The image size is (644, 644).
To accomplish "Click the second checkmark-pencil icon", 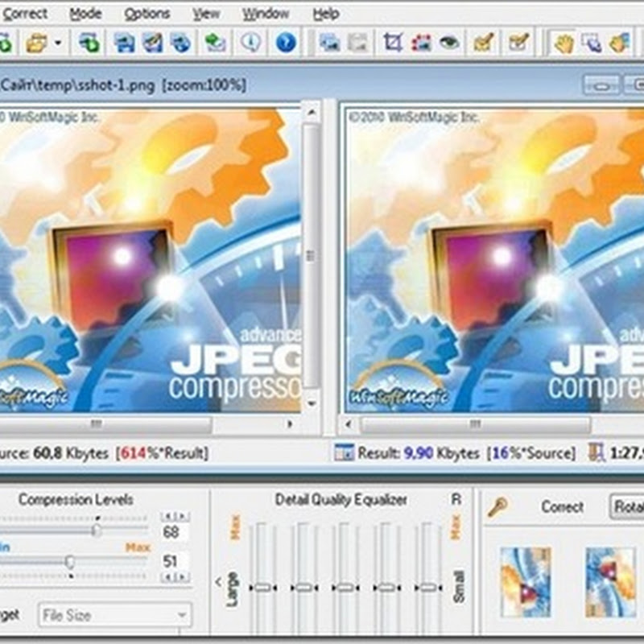I will coord(518,43).
